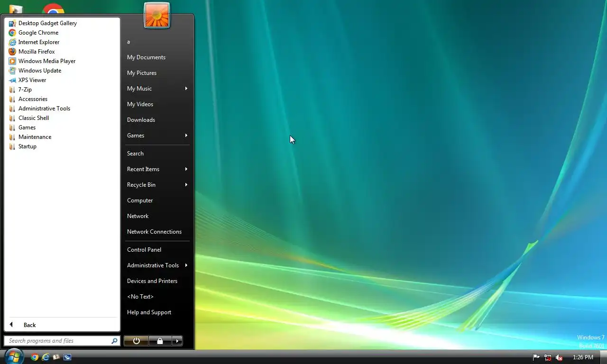Click the Start orb button
The image size is (607, 364).
[x=14, y=356]
